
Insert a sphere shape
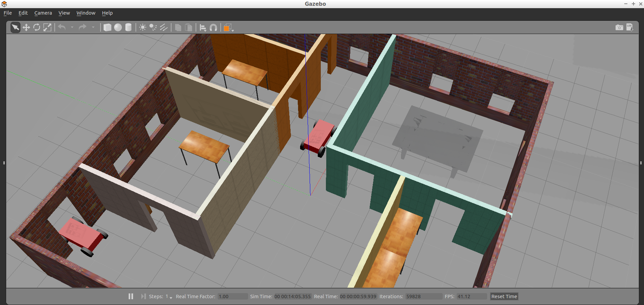pyautogui.click(x=118, y=28)
